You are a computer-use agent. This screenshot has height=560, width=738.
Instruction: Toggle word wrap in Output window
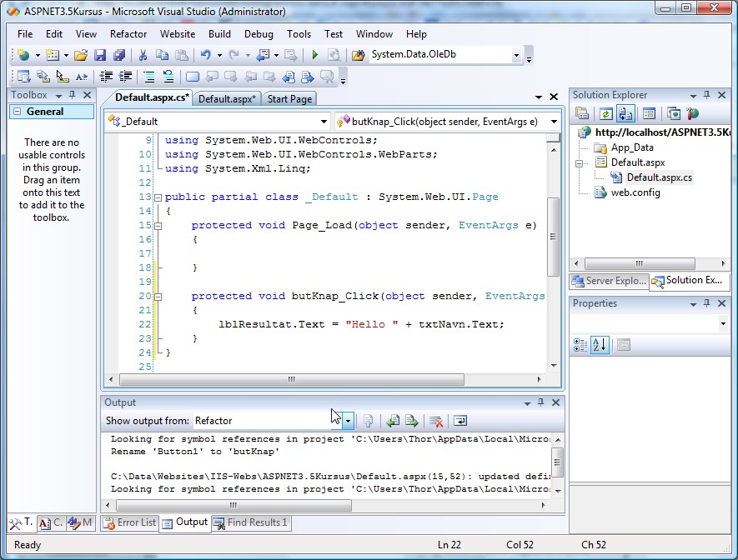tap(460, 421)
